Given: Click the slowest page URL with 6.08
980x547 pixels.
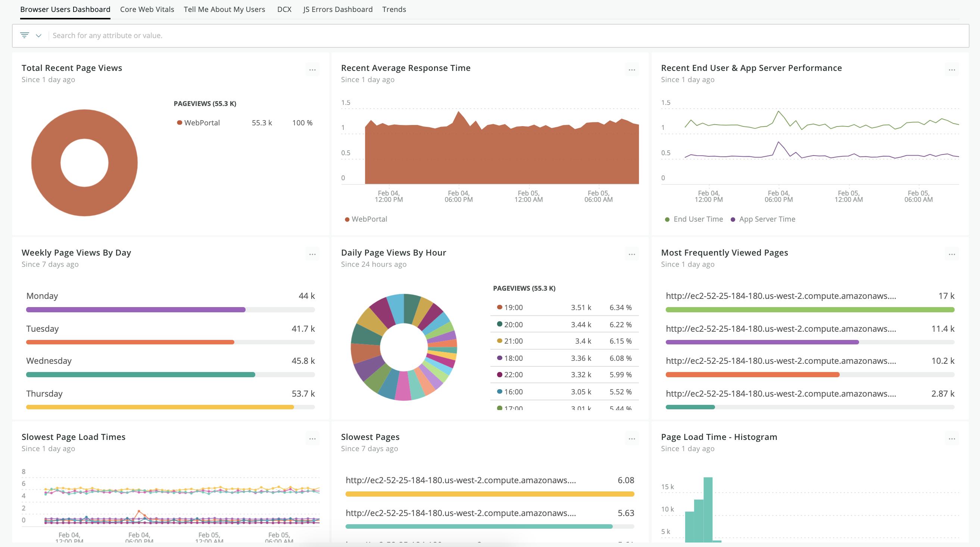Looking at the screenshot, I should [x=460, y=481].
